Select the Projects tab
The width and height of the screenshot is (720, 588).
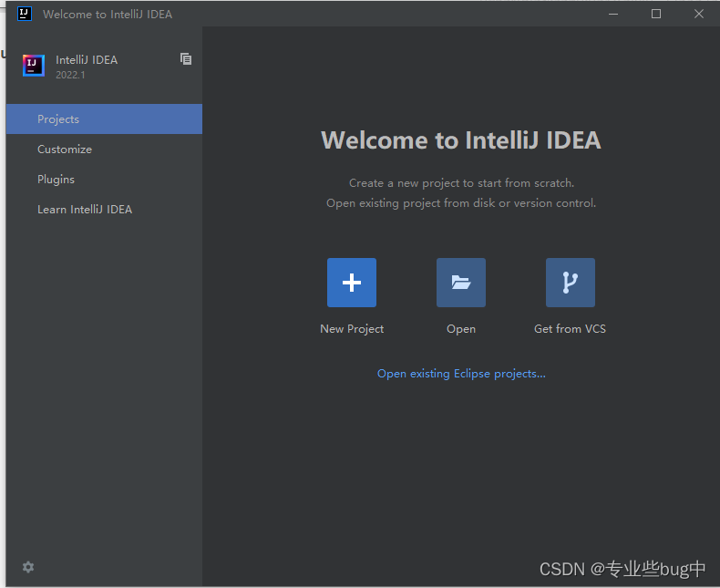click(104, 119)
